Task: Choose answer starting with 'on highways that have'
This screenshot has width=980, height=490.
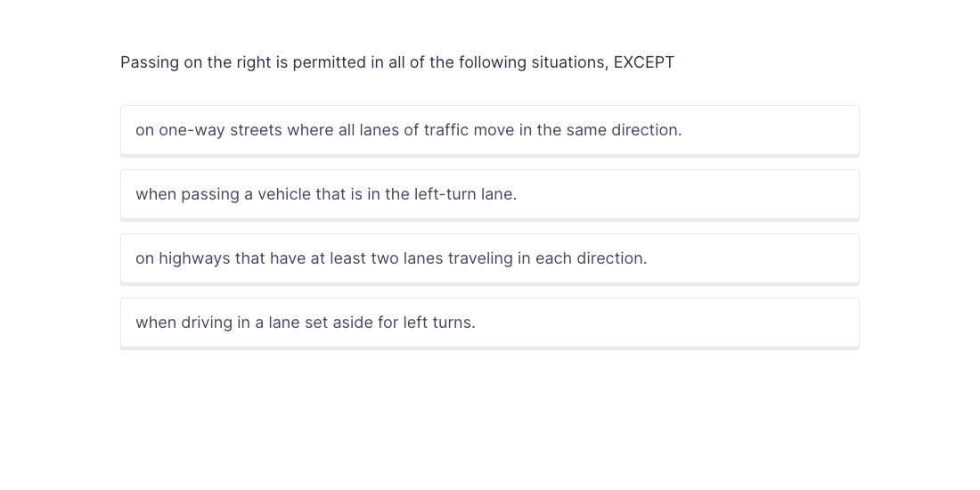Action: point(391,258)
